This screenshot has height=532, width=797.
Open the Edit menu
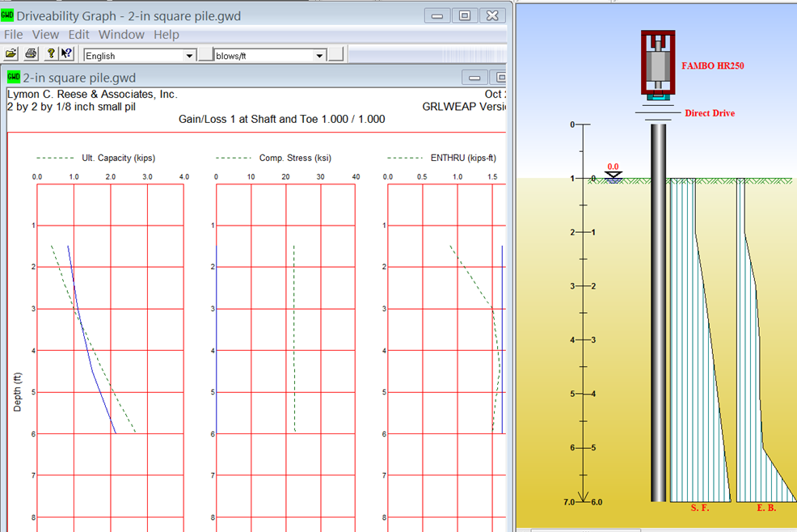click(79, 35)
